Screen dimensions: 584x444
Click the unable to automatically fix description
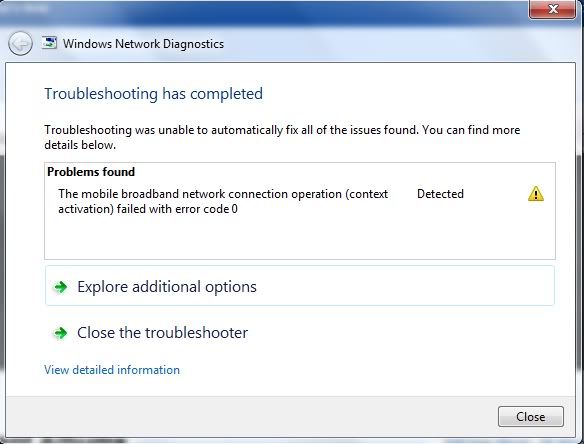click(x=282, y=137)
